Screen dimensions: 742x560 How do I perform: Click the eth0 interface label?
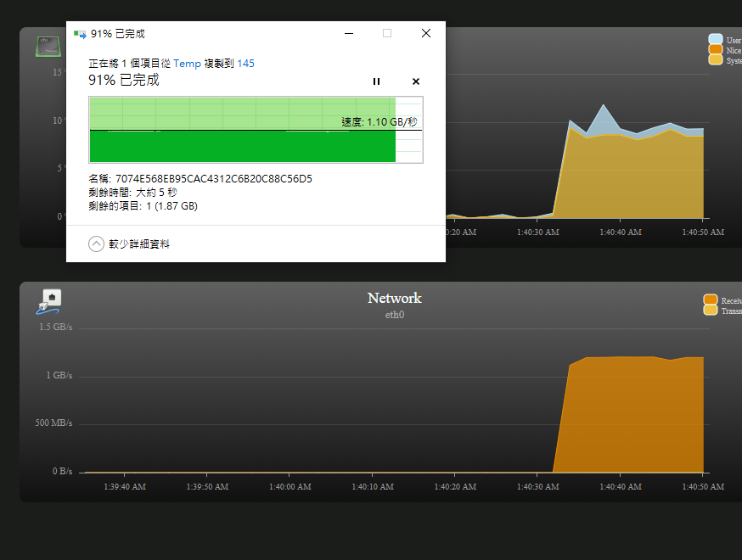pyautogui.click(x=394, y=315)
